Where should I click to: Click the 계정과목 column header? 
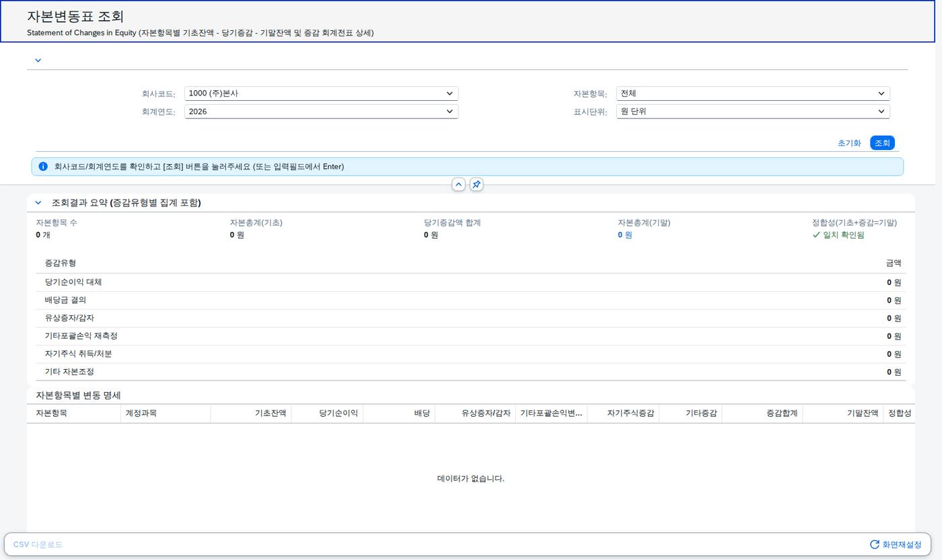(166, 413)
